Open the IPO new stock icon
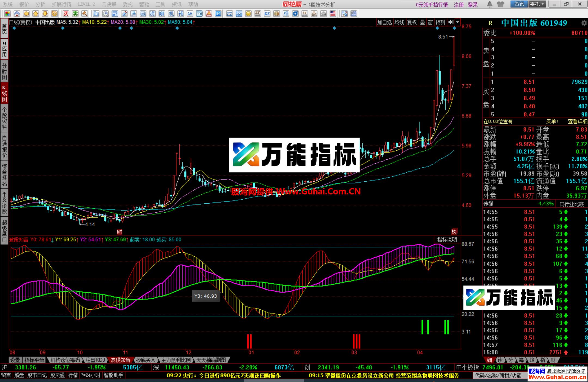 coord(219,13)
